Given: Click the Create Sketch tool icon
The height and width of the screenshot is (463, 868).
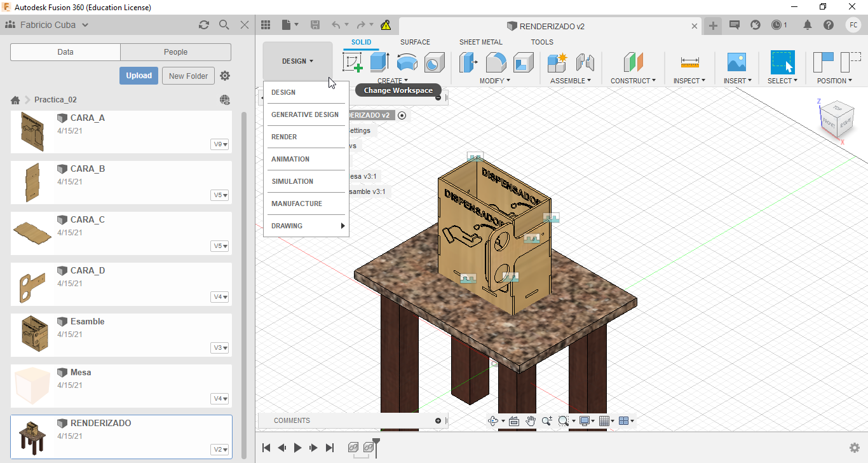Looking at the screenshot, I should [353, 62].
